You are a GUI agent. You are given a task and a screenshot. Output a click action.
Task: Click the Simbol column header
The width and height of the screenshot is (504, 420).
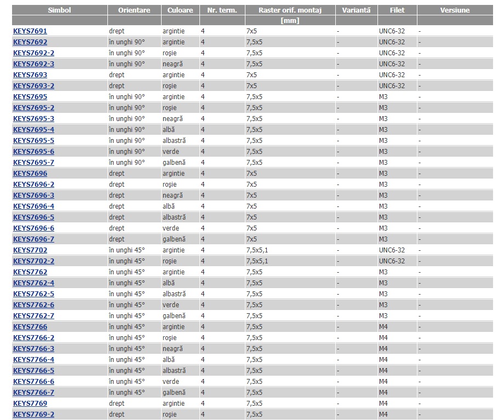[59, 10]
